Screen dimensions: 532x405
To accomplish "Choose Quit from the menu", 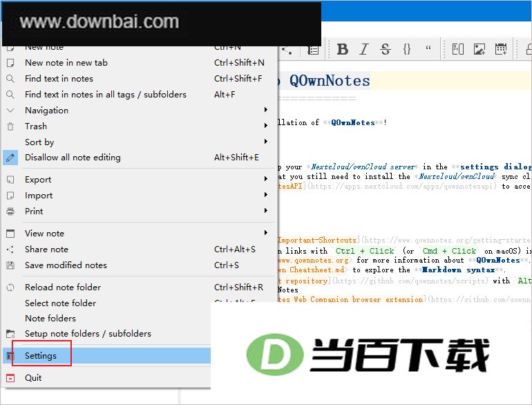I will (x=107, y=378).
